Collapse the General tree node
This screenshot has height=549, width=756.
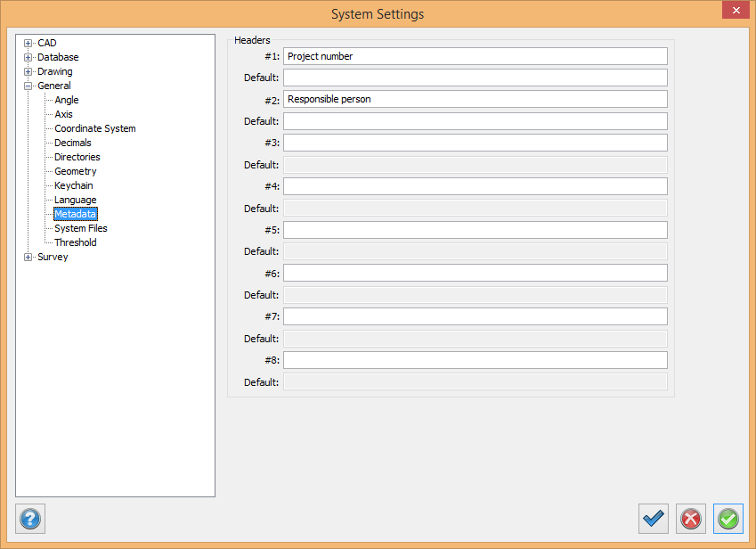pos(28,86)
